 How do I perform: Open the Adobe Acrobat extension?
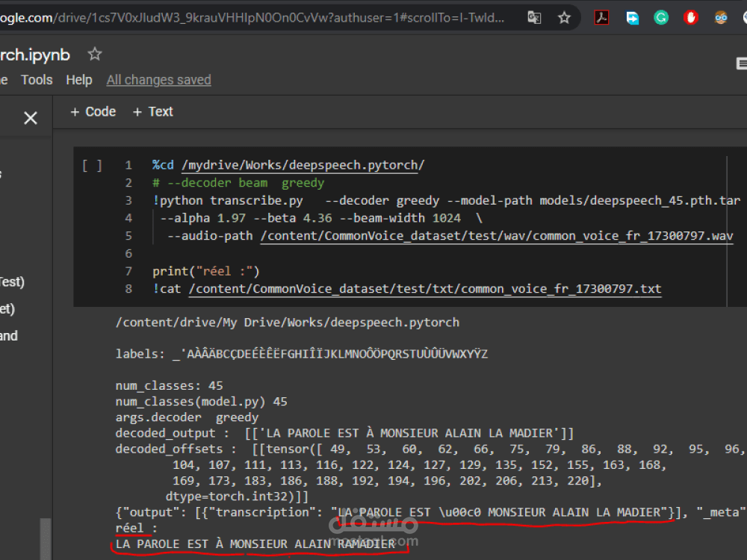click(x=601, y=18)
